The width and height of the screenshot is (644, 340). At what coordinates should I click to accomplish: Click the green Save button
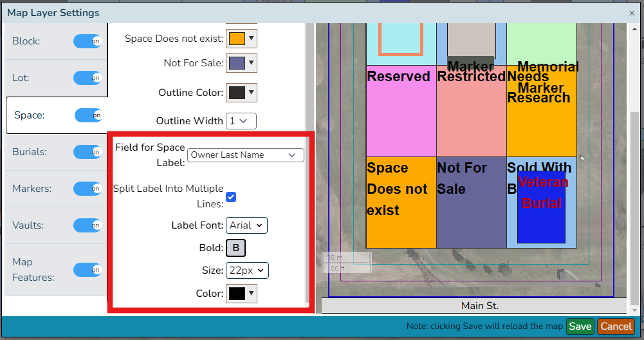(580, 326)
